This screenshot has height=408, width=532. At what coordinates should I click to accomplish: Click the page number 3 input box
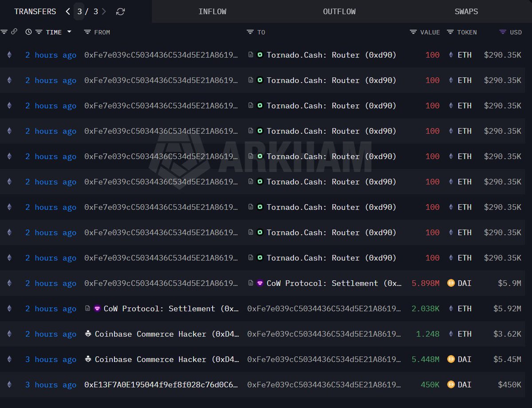(x=79, y=12)
